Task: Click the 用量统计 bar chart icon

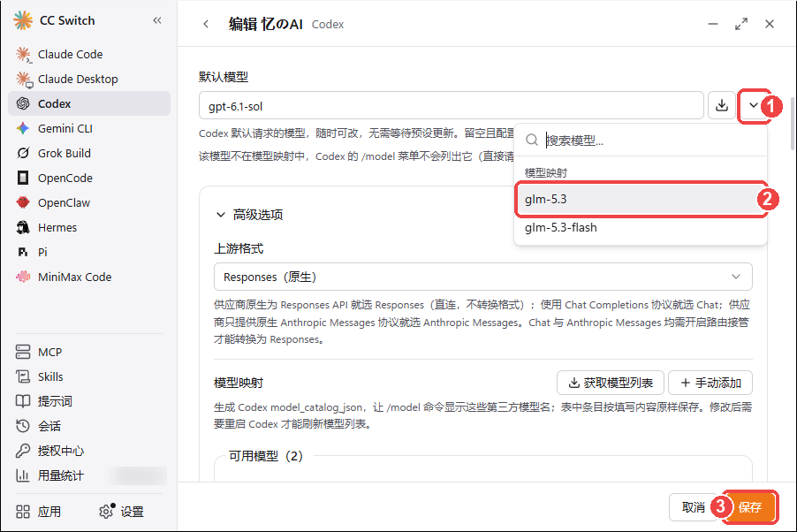Action: [x=23, y=475]
